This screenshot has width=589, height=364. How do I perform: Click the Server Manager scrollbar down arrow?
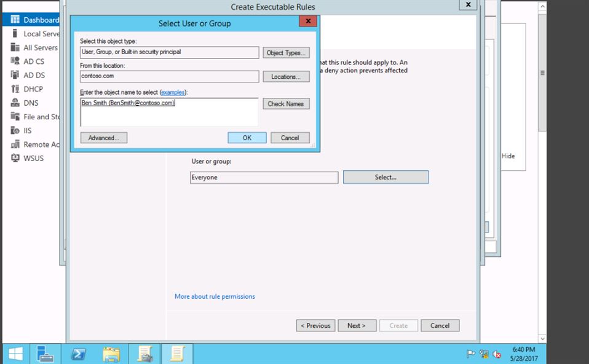[x=542, y=338]
